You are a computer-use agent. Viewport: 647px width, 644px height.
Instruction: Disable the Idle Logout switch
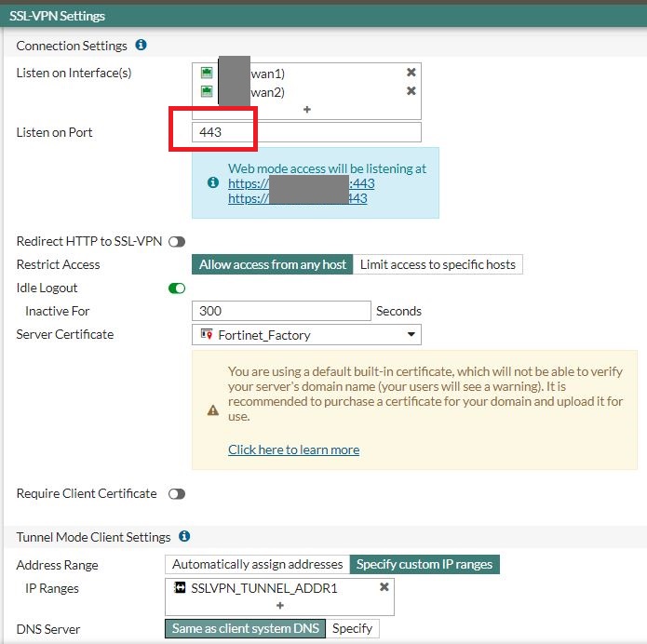[177, 288]
